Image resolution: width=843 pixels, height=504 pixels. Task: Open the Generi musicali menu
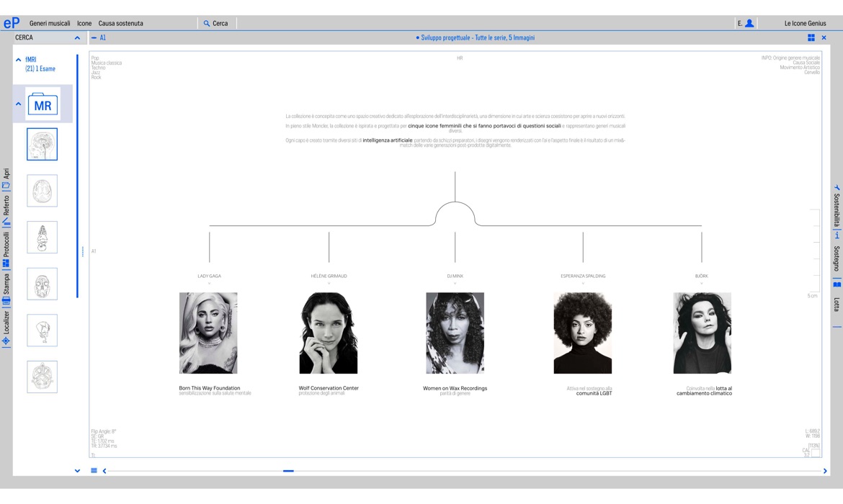pos(50,23)
